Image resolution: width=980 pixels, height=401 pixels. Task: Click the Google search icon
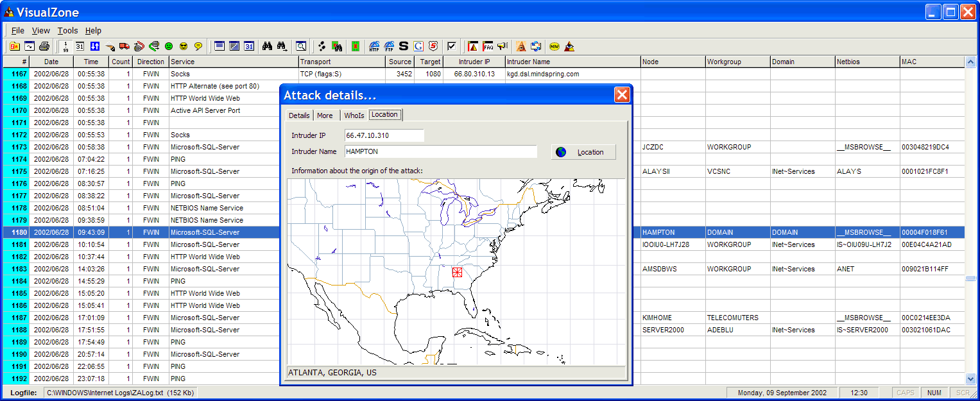tap(418, 46)
